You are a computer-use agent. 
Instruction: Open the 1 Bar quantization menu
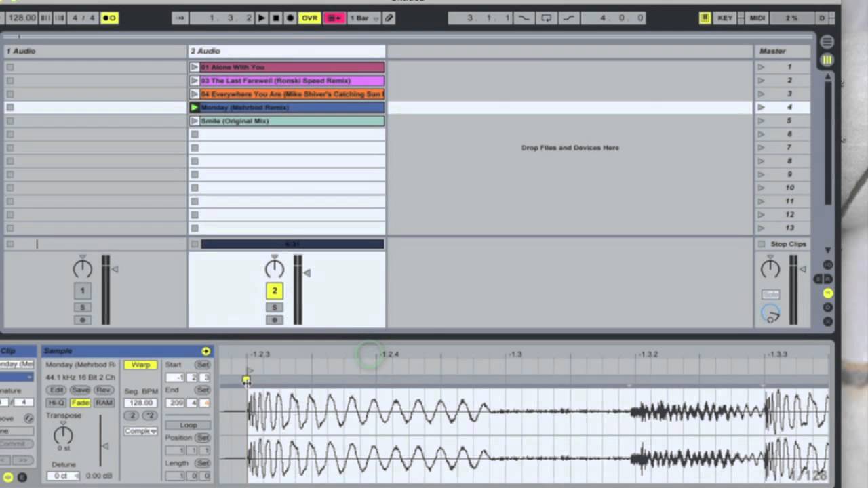[x=363, y=18]
